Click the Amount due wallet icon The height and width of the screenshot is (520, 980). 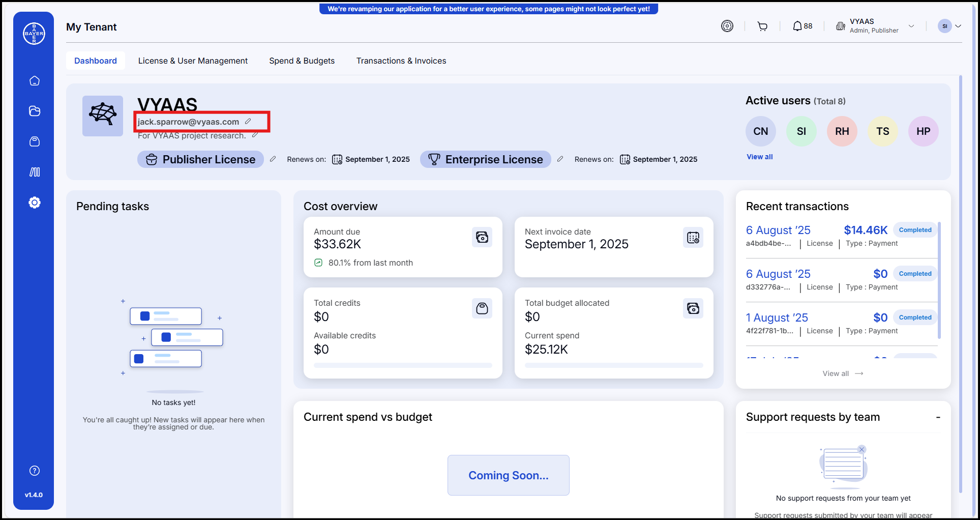tap(482, 237)
